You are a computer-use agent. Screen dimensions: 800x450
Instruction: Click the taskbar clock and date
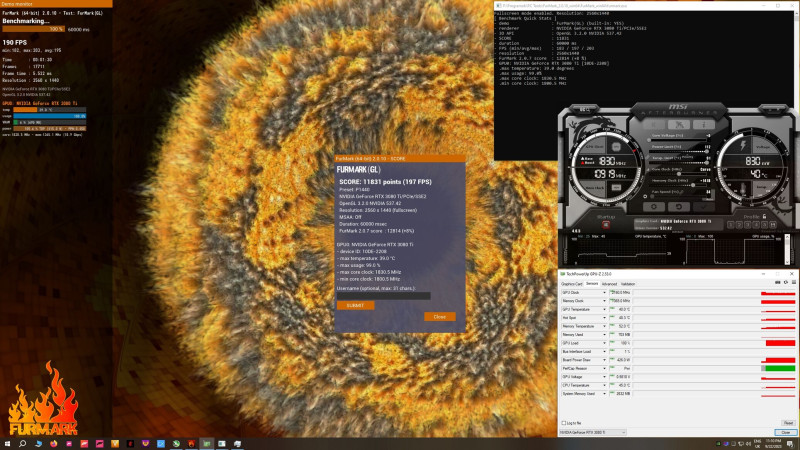[x=773, y=444]
